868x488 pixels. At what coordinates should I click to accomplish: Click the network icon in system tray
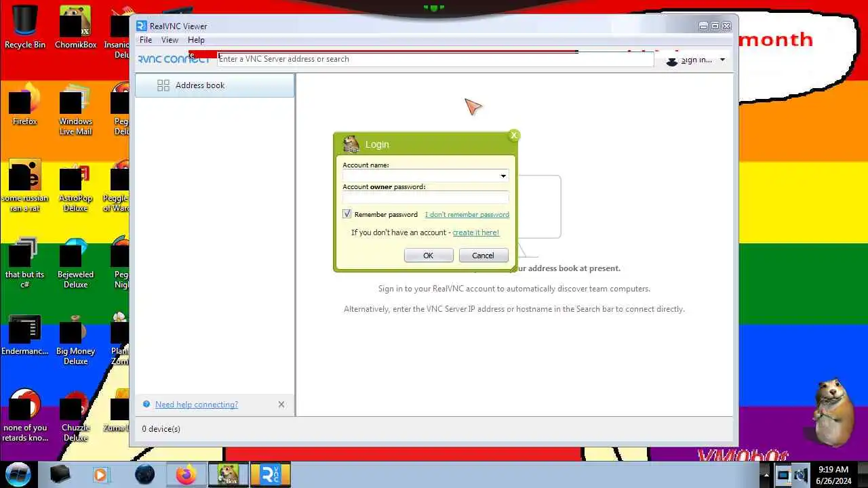(783, 475)
